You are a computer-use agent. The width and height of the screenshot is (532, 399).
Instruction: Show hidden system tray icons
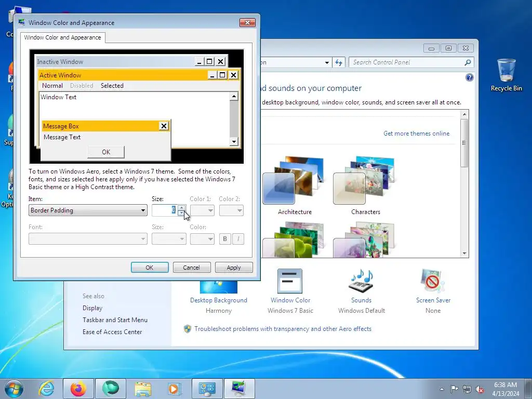(x=442, y=389)
